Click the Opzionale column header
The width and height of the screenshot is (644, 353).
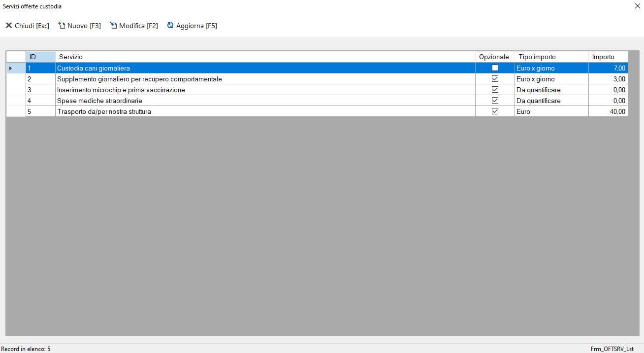pyautogui.click(x=494, y=57)
